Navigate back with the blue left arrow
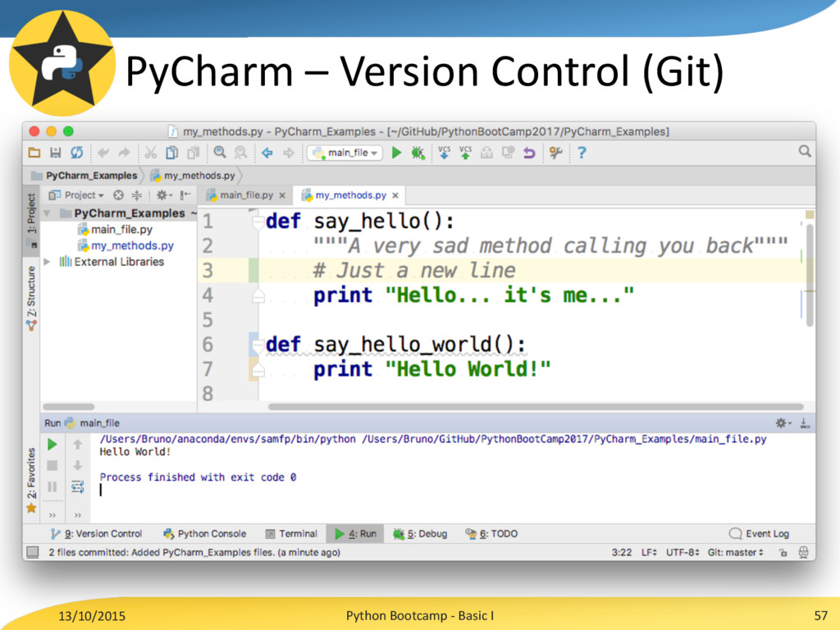840x630 pixels. pos(267,153)
